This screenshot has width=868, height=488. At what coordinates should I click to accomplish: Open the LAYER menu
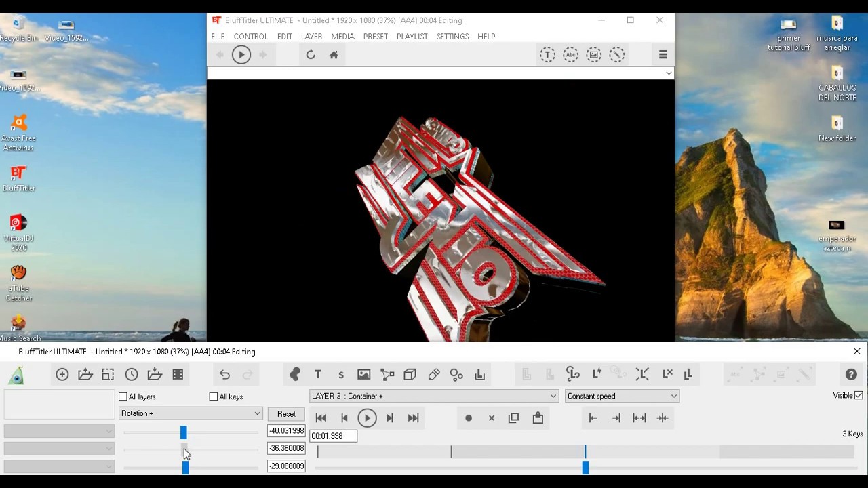click(x=312, y=37)
